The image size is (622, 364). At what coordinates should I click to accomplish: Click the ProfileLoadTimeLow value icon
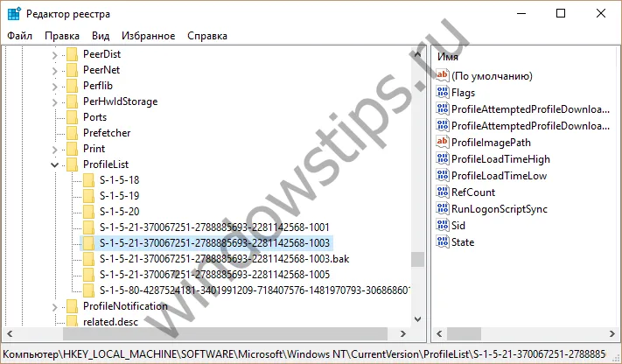[443, 176]
